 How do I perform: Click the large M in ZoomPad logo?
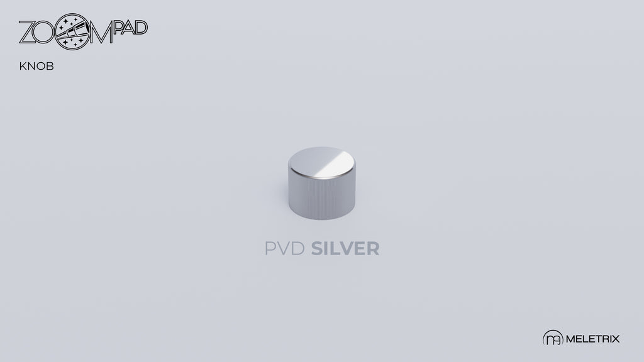pyautogui.click(x=101, y=33)
